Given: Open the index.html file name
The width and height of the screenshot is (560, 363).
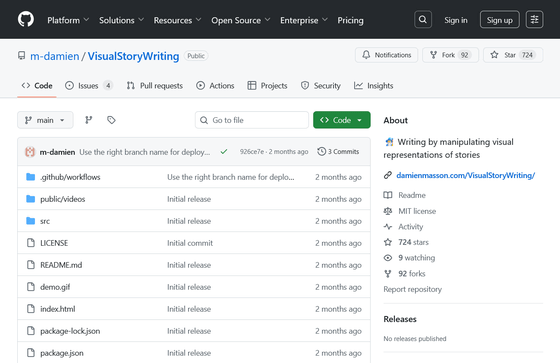Looking at the screenshot, I should point(58,309).
